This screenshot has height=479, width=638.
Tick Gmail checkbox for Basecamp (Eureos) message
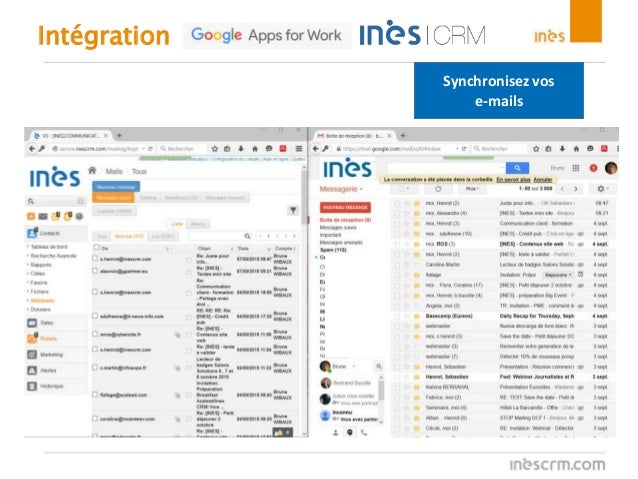(x=397, y=316)
